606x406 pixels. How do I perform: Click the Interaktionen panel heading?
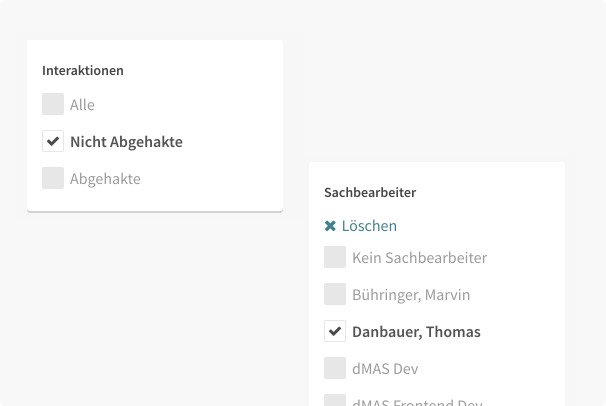83,71
